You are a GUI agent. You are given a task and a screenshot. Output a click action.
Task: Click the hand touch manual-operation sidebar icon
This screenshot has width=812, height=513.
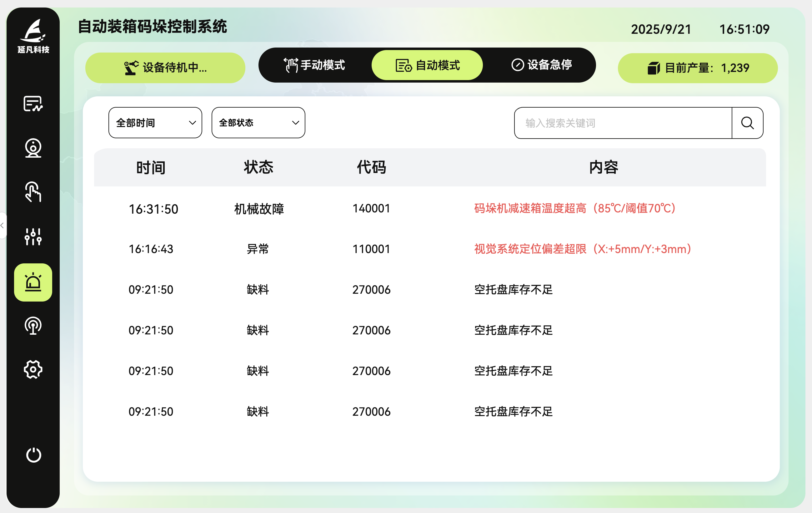pyautogui.click(x=33, y=192)
